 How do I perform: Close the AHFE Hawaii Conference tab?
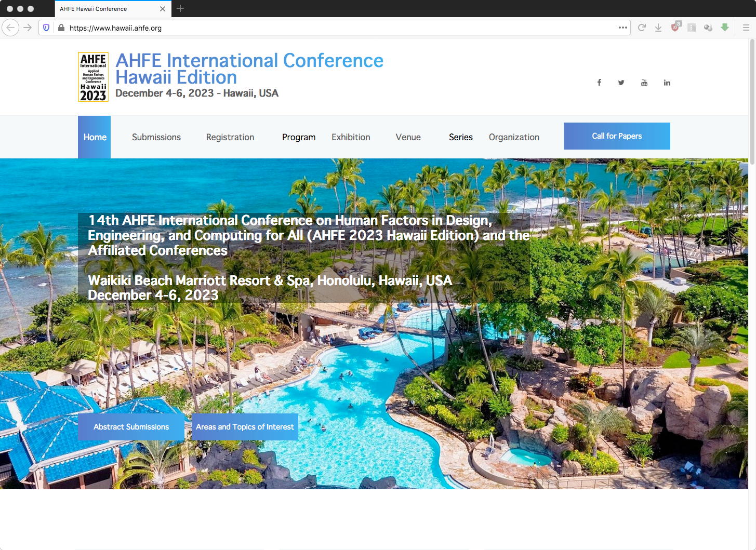click(x=163, y=9)
